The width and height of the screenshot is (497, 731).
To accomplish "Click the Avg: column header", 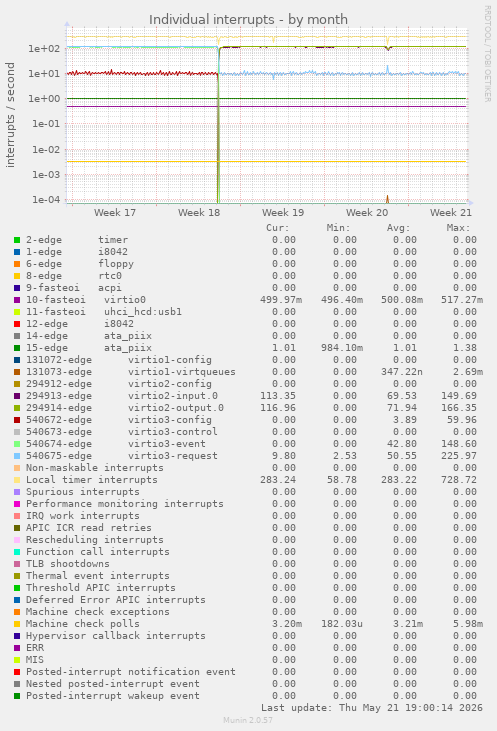I will tap(398, 228).
